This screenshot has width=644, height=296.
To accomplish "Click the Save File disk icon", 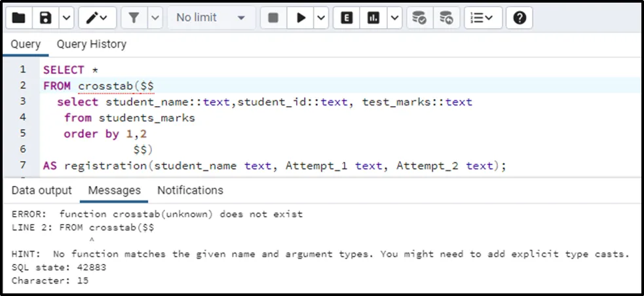I will (45, 18).
